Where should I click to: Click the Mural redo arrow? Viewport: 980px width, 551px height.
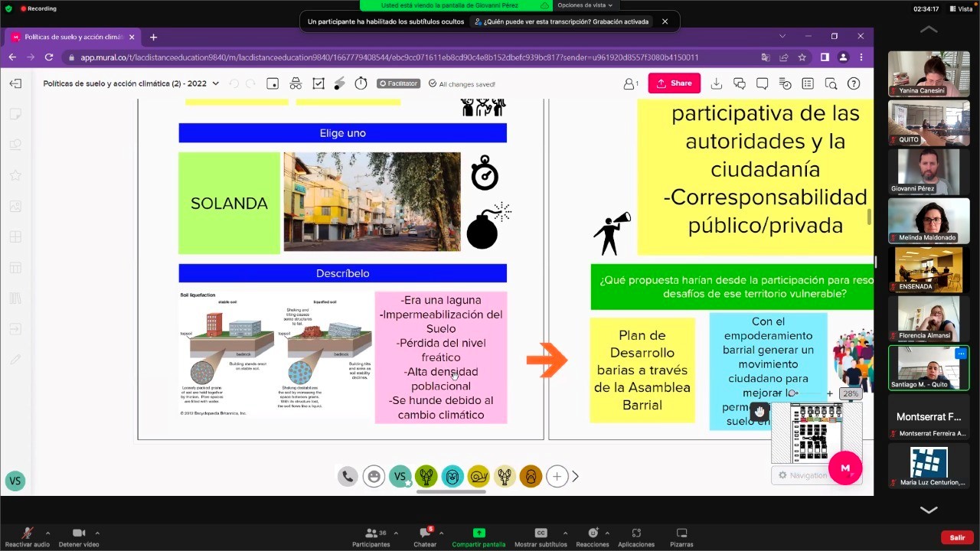pos(250,83)
